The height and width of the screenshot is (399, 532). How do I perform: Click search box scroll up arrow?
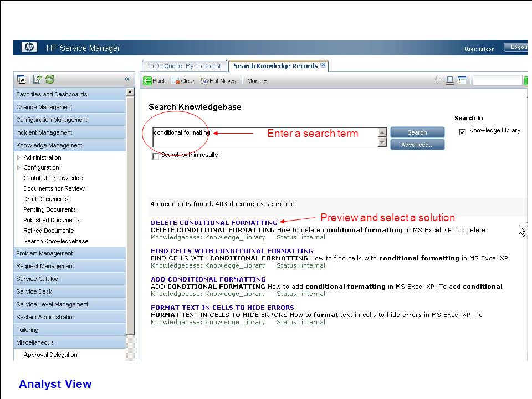tap(382, 132)
